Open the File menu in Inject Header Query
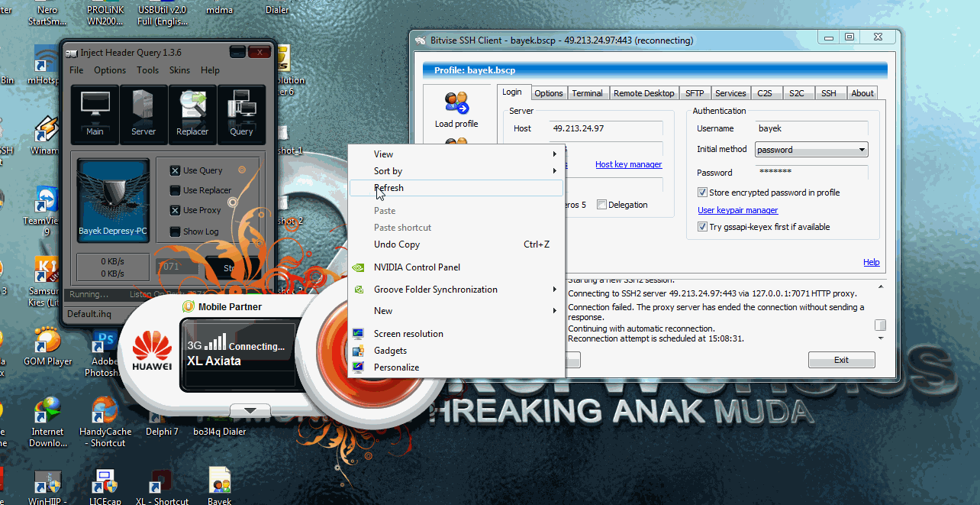 (76, 70)
